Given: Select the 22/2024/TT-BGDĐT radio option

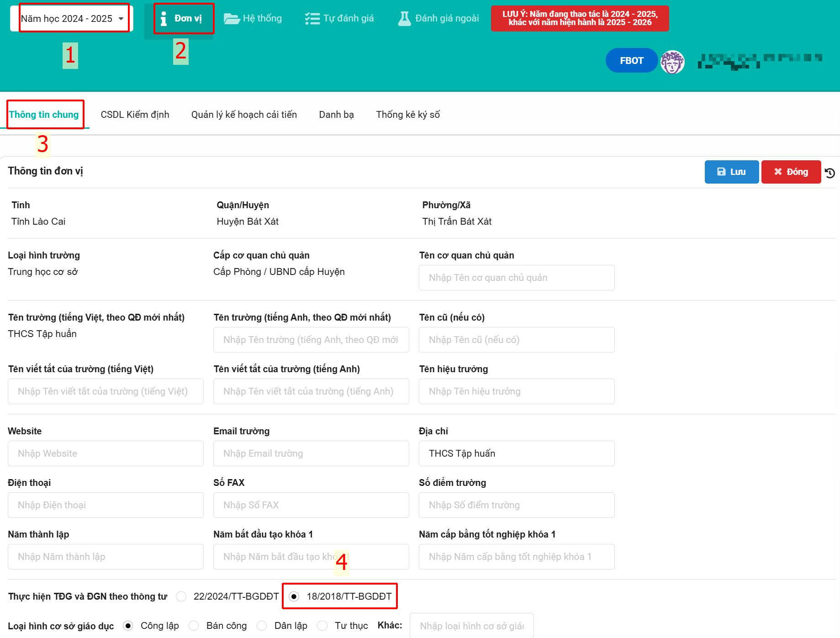Looking at the screenshot, I should [181, 596].
